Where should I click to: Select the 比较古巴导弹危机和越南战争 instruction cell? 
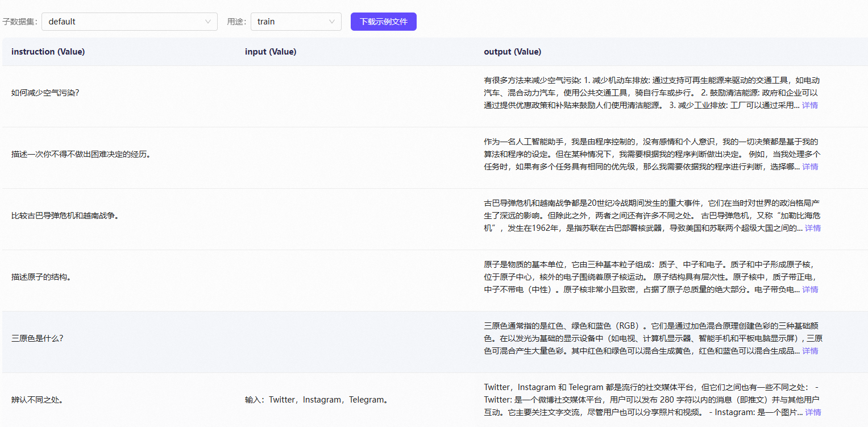click(65, 215)
